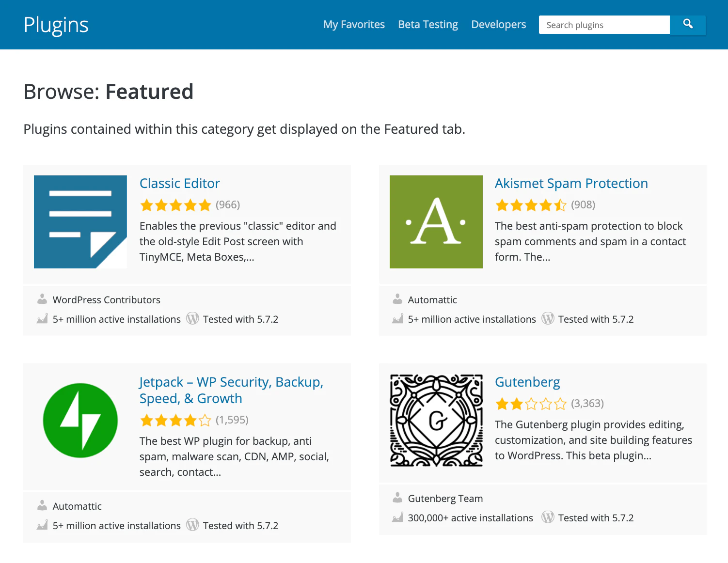The width and height of the screenshot is (728, 563).
Task: Click installs chart icon in Jetpack card
Action: (42, 525)
